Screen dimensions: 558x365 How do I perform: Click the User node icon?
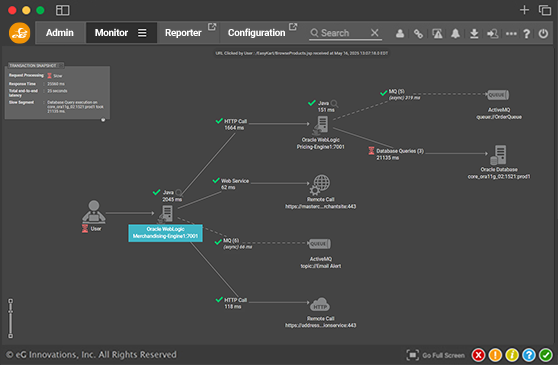click(x=94, y=212)
